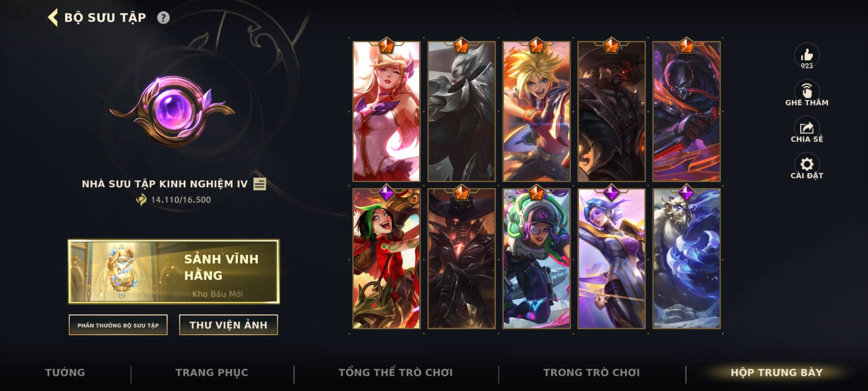Select the green-haired girl in red skin card
Image resolution: width=868 pixels, height=391 pixels.
387,258
